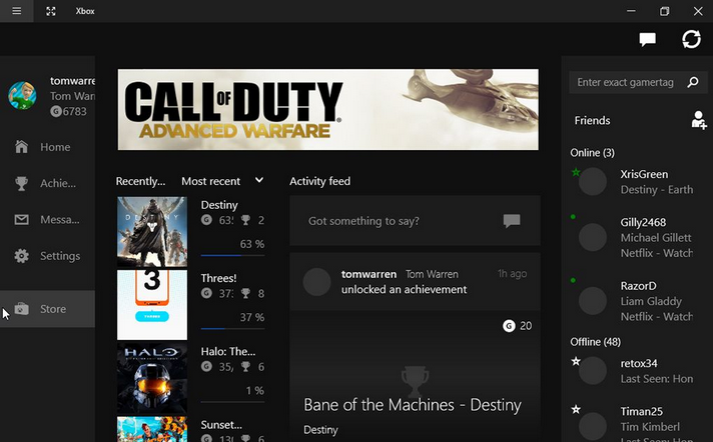Go to Home in sidebar
The height and width of the screenshot is (442, 713).
[x=47, y=147]
